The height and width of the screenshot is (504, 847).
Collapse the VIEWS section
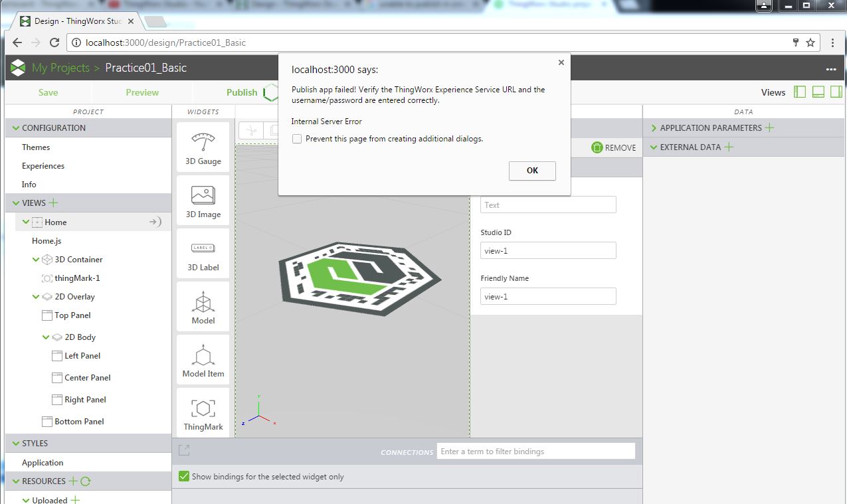coord(15,203)
